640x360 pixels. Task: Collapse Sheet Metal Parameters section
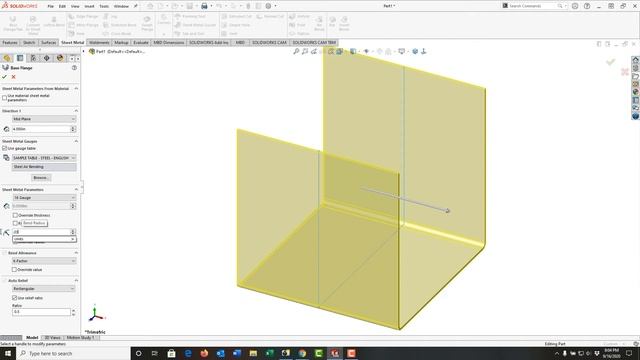pos(76,189)
